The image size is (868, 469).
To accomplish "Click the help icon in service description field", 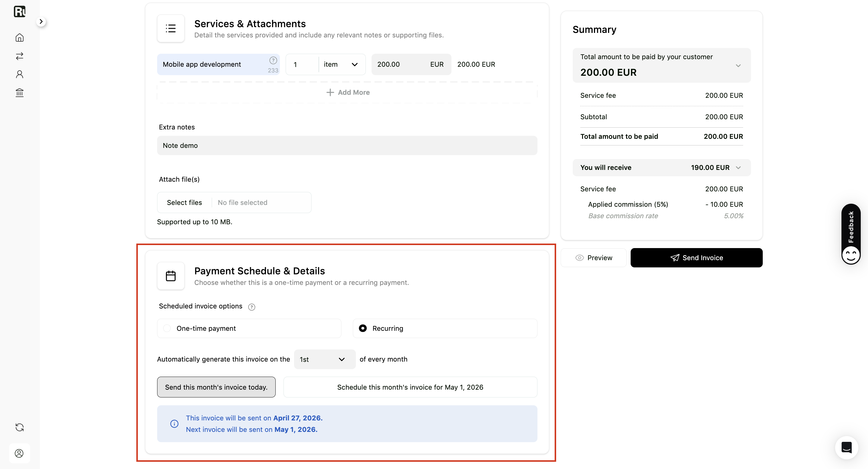I will tap(273, 60).
